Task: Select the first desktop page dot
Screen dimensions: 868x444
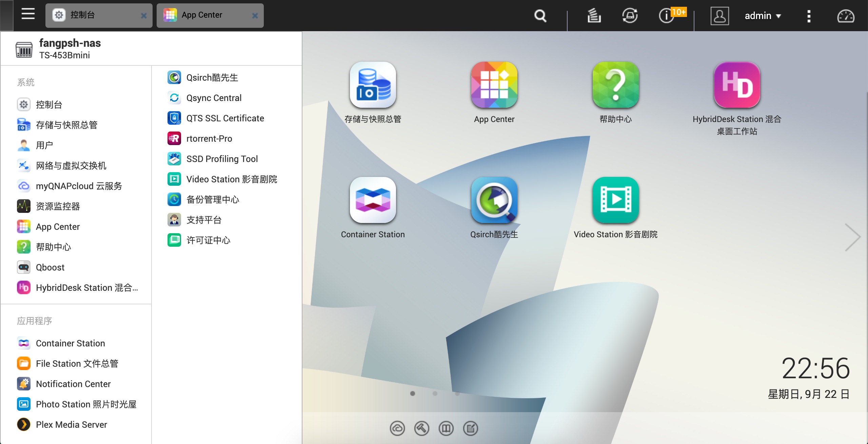Action: pos(413,393)
